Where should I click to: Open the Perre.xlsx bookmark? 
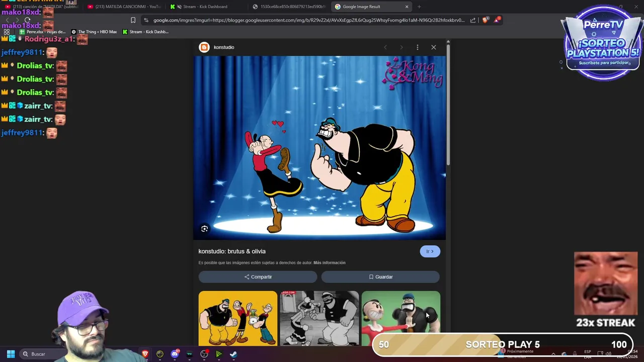coord(43,32)
